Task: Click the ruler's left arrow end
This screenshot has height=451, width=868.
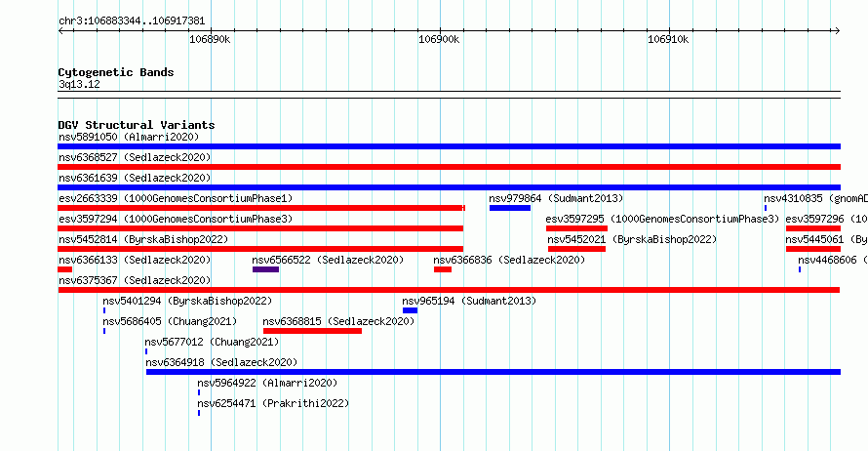Action: (60, 31)
